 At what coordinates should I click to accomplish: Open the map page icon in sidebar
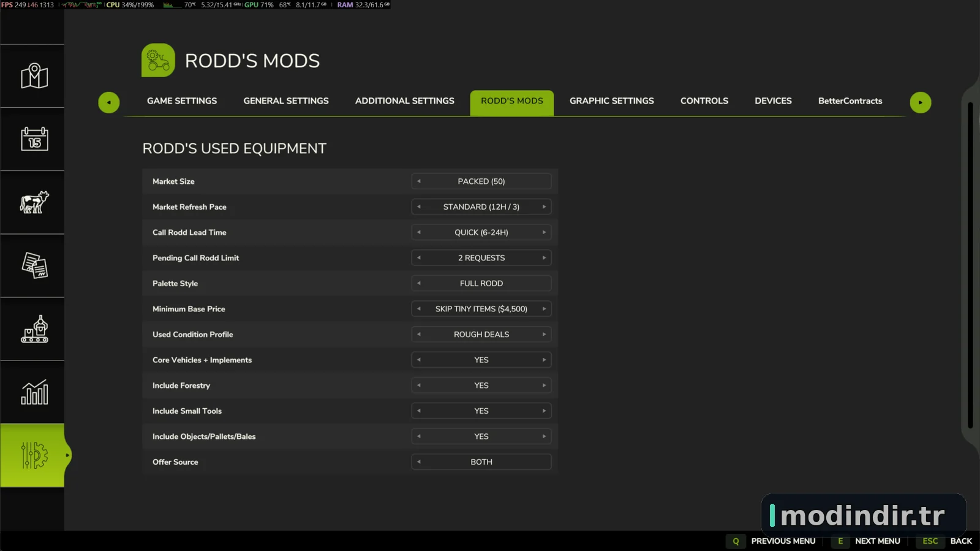click(x=34, y=76)
